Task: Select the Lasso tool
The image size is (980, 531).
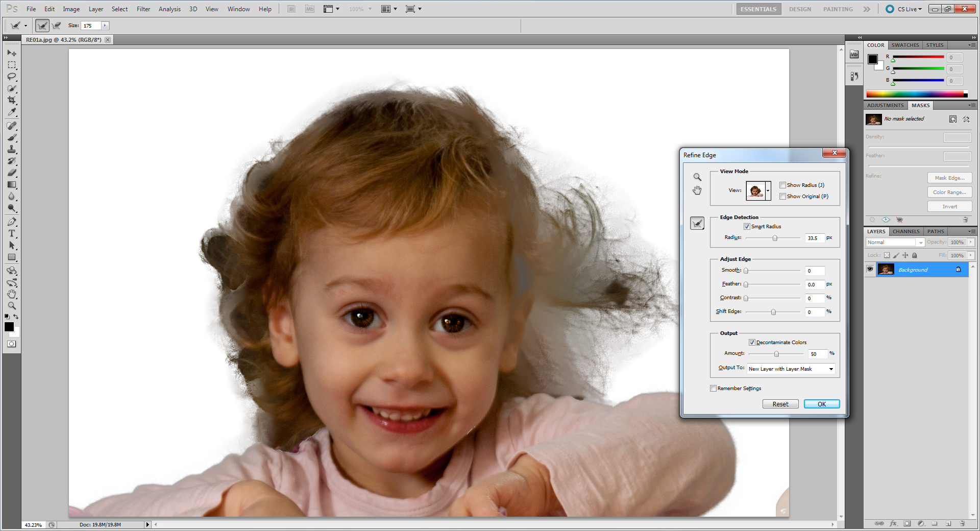Action: click(12, 77)
